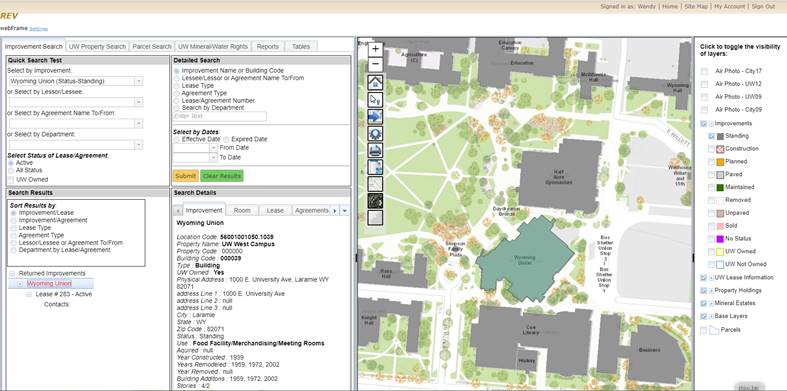
Task: Toggle Air Photo - City09 layer
Action: pyautogui.click(x=704, y=110)
